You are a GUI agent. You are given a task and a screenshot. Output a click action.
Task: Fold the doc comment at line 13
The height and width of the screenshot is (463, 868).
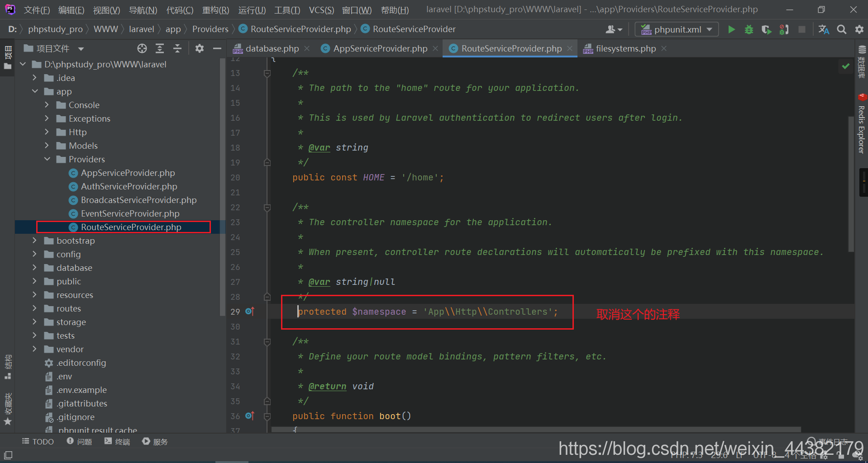(x=267, y=73)
